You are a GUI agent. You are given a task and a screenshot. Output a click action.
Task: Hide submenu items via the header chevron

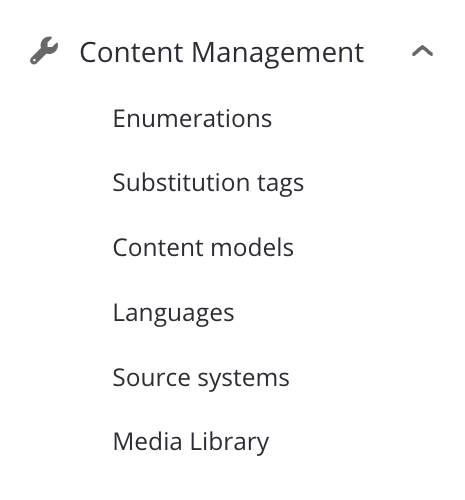click(422, 51)
